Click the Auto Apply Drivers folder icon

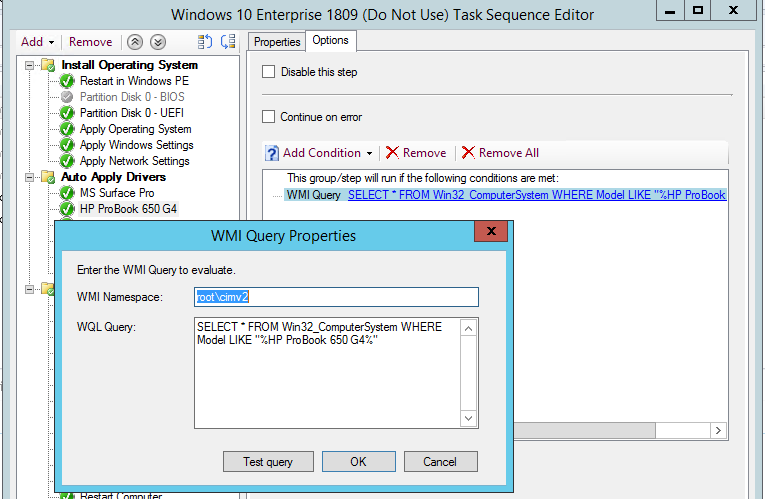click(48, 177)
